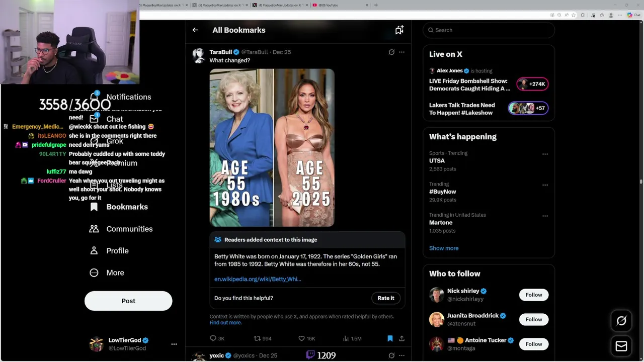The height and width of the screenshot is (362, 644).
Task: Toggle the bookmark on TaraBull's post
Action: pos(390,338)
